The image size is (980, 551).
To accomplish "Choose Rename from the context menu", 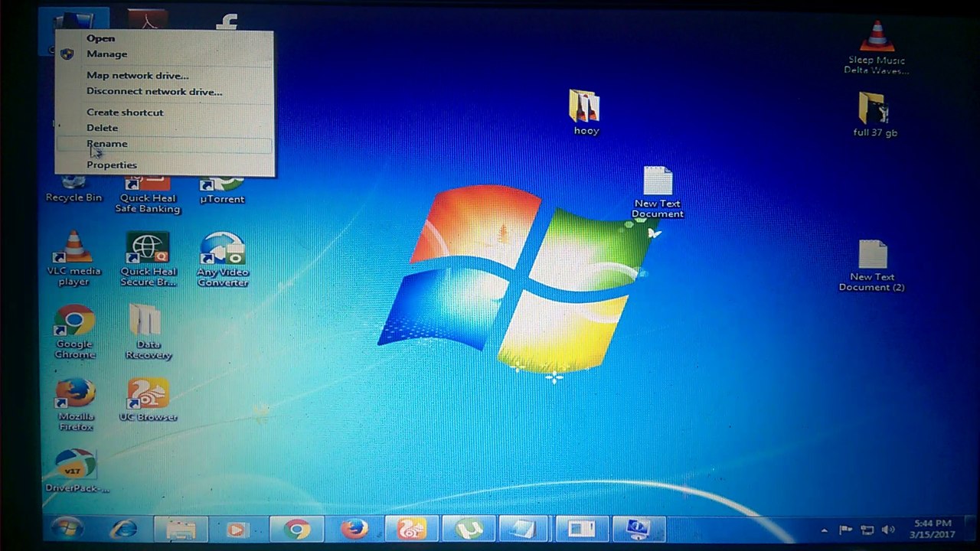I will point(164,144).
